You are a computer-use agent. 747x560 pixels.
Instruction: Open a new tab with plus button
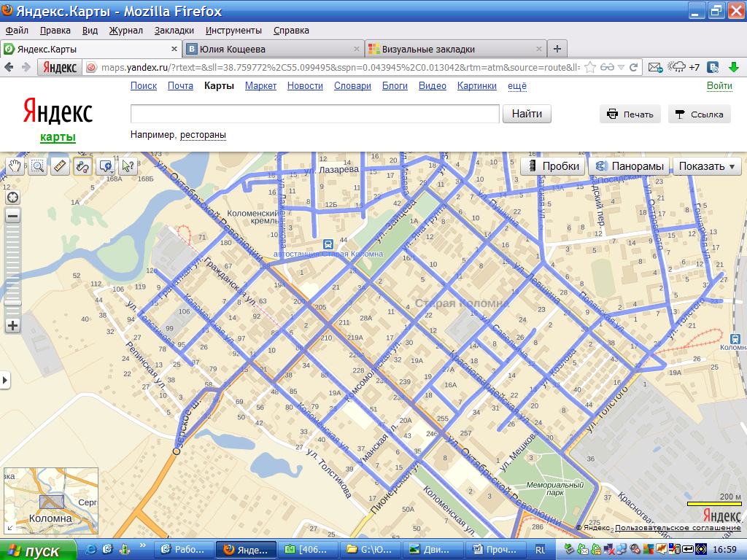tap(557, 49)
